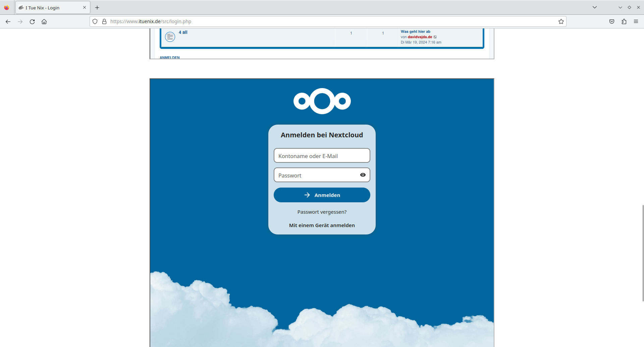Click the tracking protection shield icon
644x347 pixels.
click(x=95, y=21)
